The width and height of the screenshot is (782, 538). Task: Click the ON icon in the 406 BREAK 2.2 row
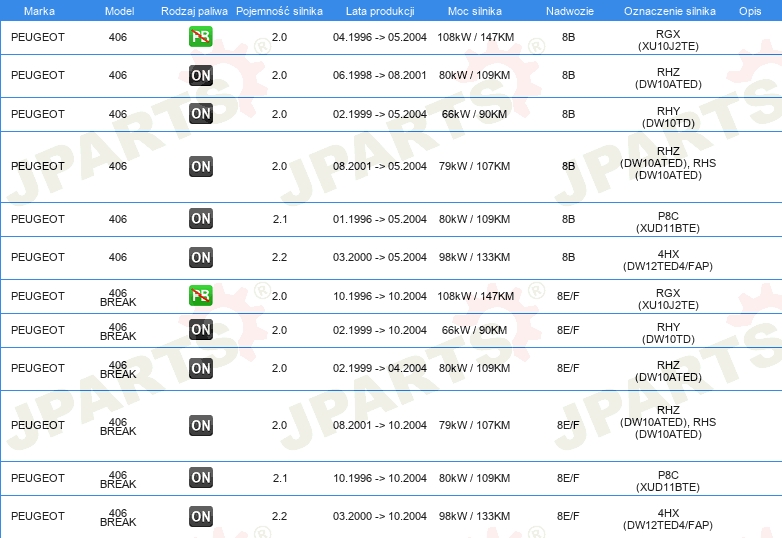click(x=200, y=517)
